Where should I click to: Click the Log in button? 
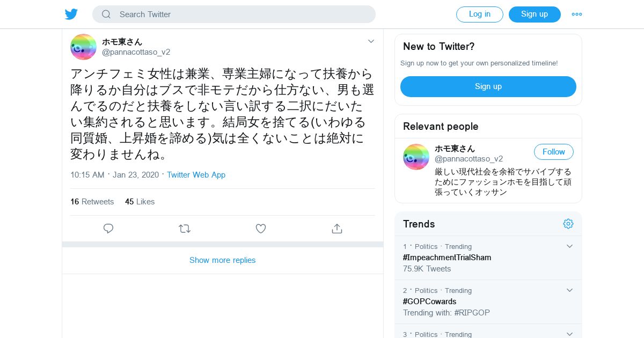click(479, 14)
